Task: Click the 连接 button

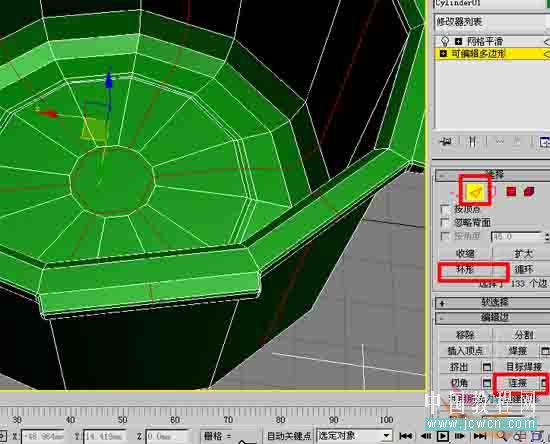Action: [x=517, y=383]
